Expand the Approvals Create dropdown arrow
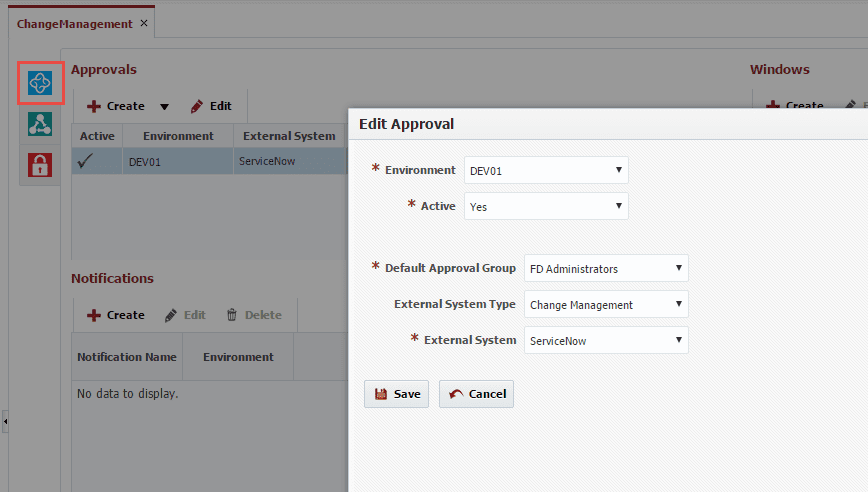This screenshot has height=492, width=868. pos(164,107)
